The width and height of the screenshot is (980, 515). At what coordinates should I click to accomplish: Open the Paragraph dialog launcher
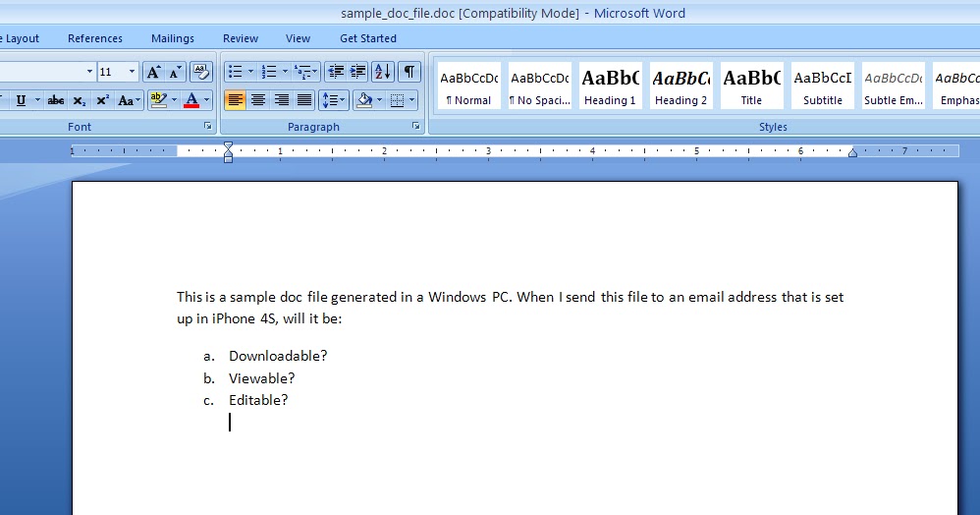click(415, 127)
